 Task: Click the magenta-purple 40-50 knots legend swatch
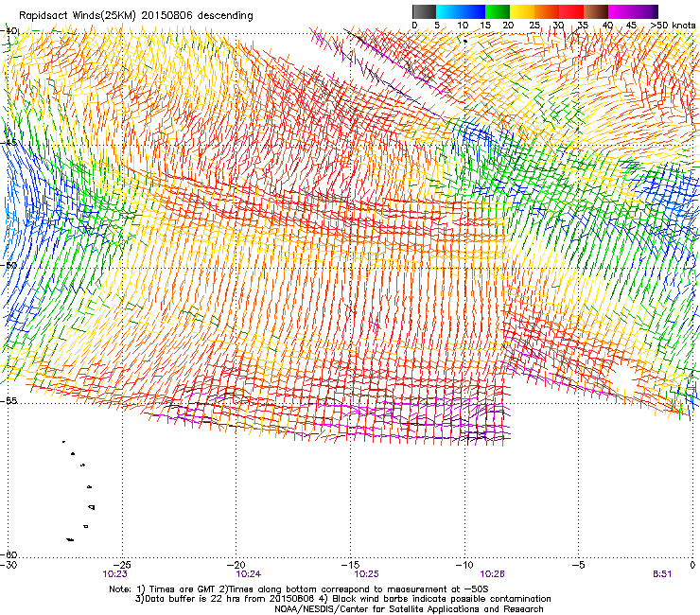633,11
